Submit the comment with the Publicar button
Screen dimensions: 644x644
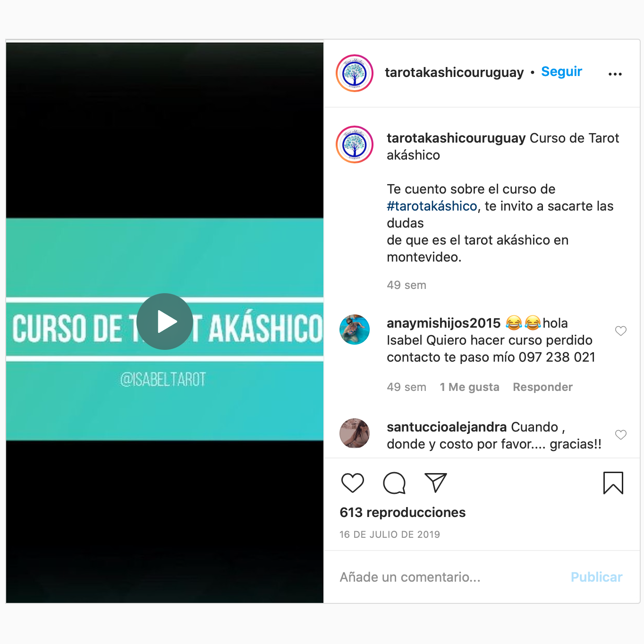point(596,577)
